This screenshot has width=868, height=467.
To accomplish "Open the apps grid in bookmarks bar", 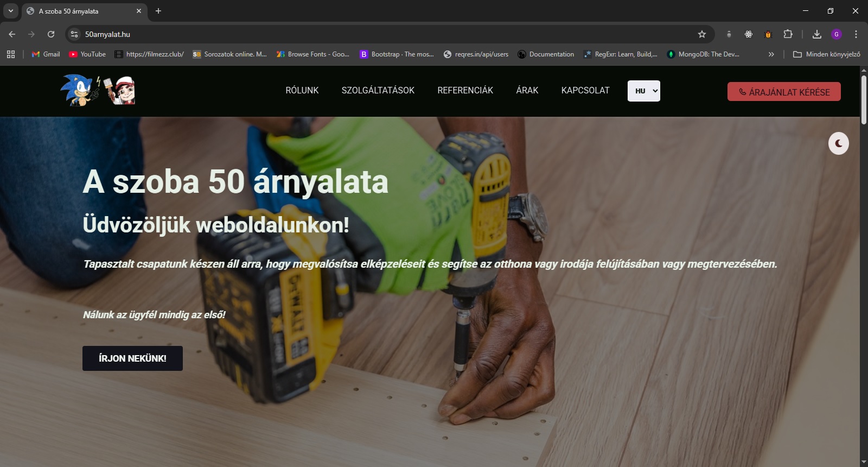I will click(x=11, y=54).
